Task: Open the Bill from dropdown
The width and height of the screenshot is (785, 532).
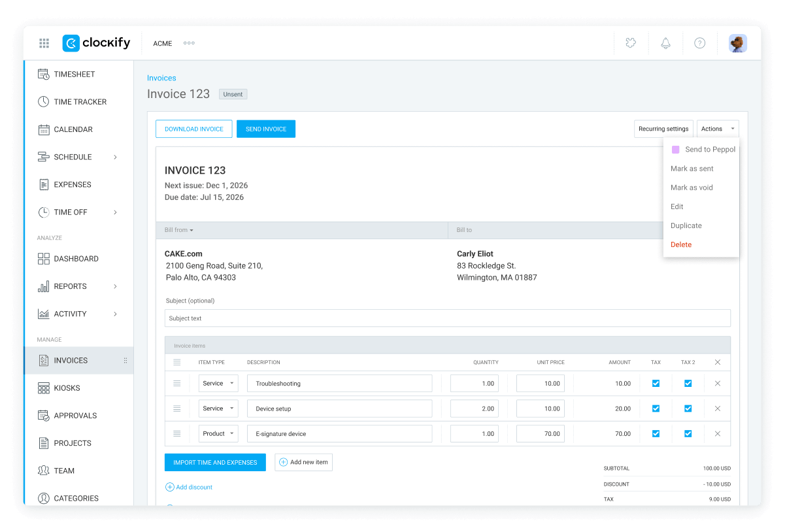Action: 178,230
